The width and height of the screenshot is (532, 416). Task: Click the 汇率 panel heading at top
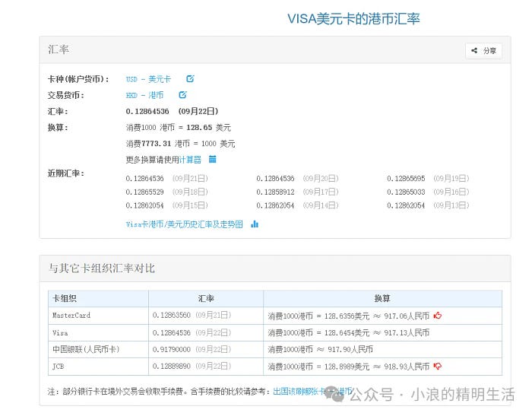[x=59, y=49]
